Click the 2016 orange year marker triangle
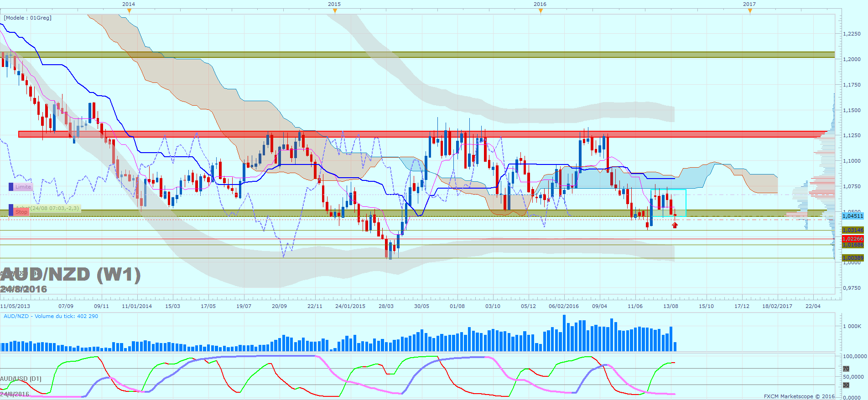 541,11
